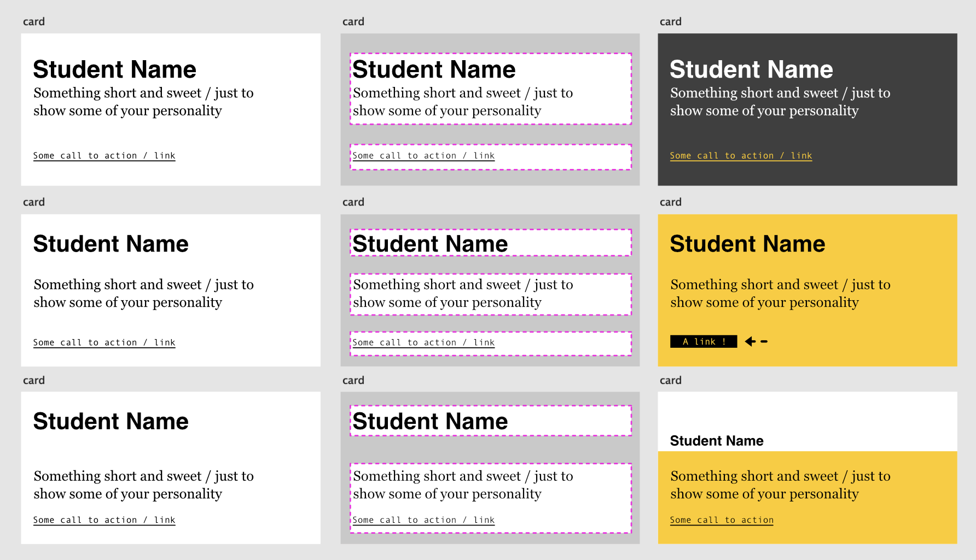This screenshot has width=976, height=560.
Task: Click description paragraph in bottom-row white card
Action: click(x=143, y=485)
